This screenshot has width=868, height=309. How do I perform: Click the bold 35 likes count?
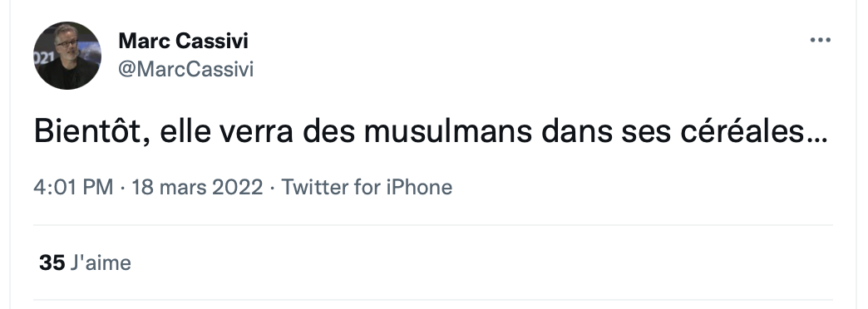click(52, 262)
